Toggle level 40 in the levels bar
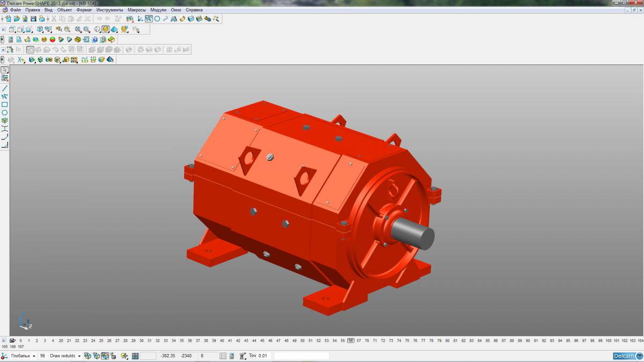This screenshot has width=644, height=362. [222, 341]
